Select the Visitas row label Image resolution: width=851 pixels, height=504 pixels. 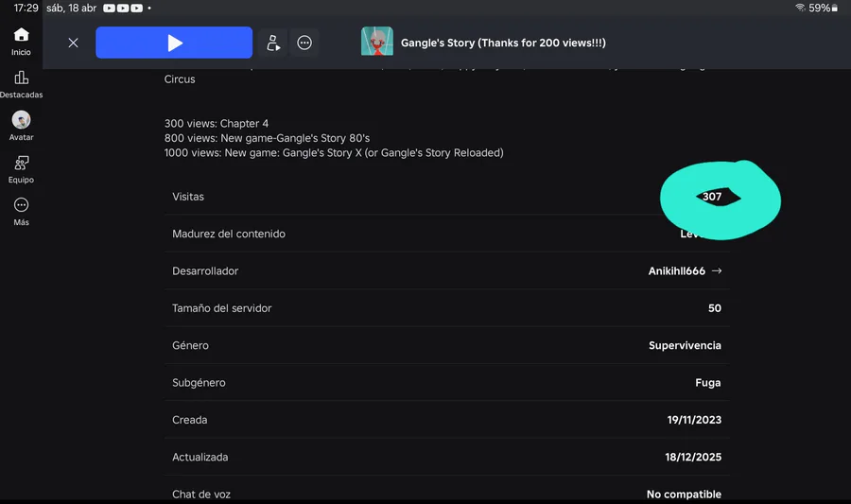(x=188, y=197)
